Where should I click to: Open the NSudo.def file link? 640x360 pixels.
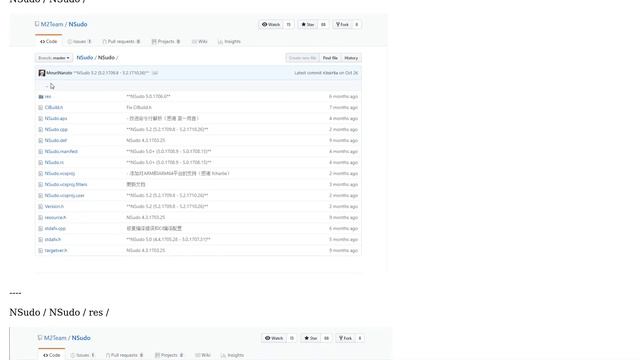click(x=56, y=141)
